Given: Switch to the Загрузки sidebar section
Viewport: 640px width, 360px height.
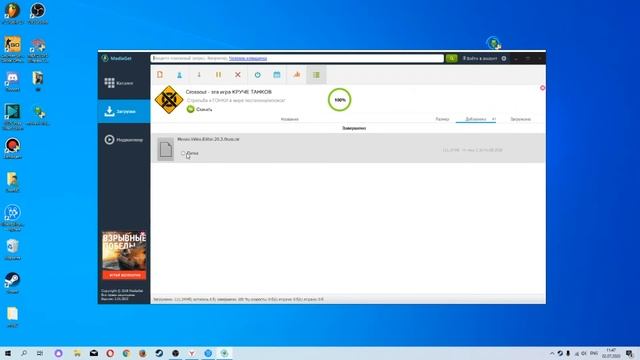Looking at the screenshot, I should [124, 111].
